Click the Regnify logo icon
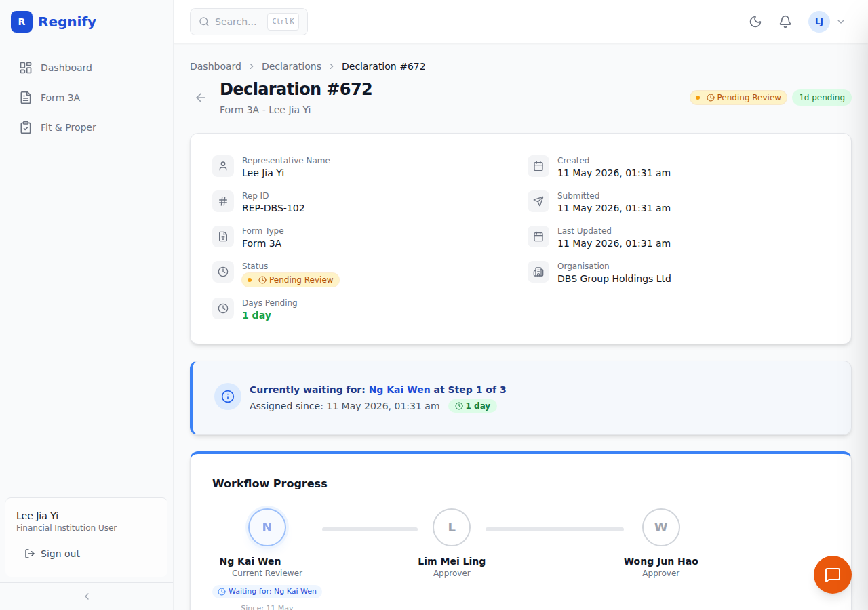Image resolution: width=868 pixels, height=610 pixels. 22,22
